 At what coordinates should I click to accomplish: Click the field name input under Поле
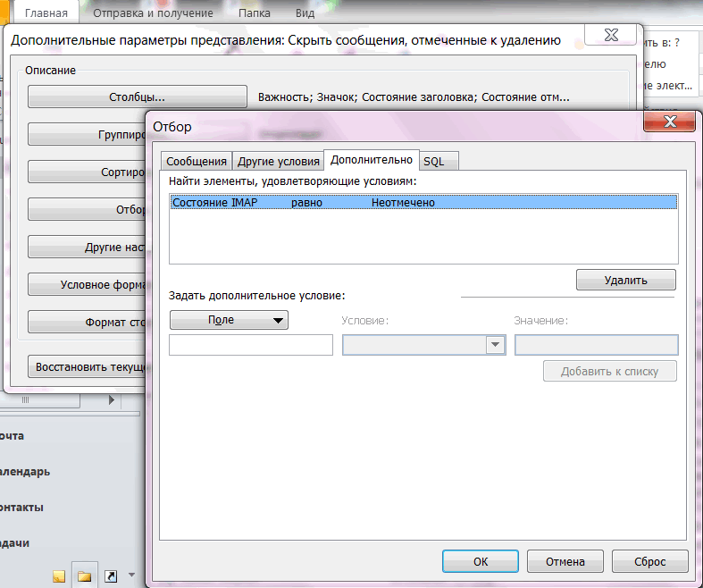(x=251, y=345)
